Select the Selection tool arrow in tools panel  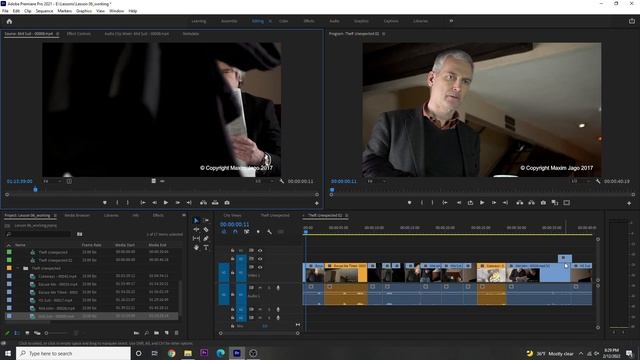[196, 220]
